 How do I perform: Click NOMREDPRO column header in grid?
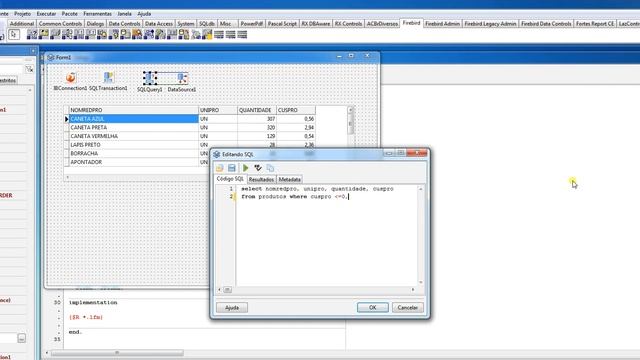133,110
